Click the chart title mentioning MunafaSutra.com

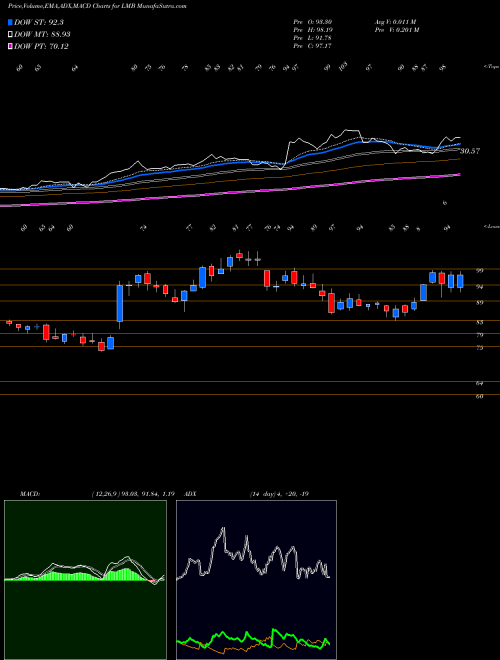point(97,6)
